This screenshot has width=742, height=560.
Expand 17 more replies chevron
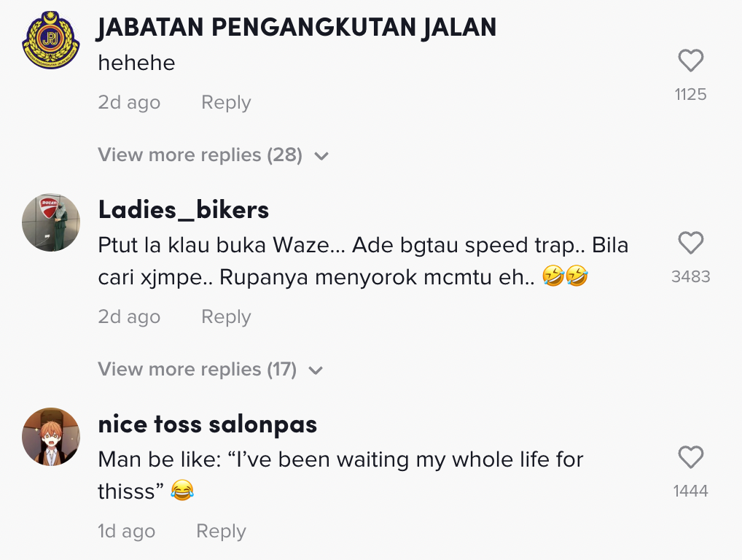pyautogui.click(x=316, y=370)
